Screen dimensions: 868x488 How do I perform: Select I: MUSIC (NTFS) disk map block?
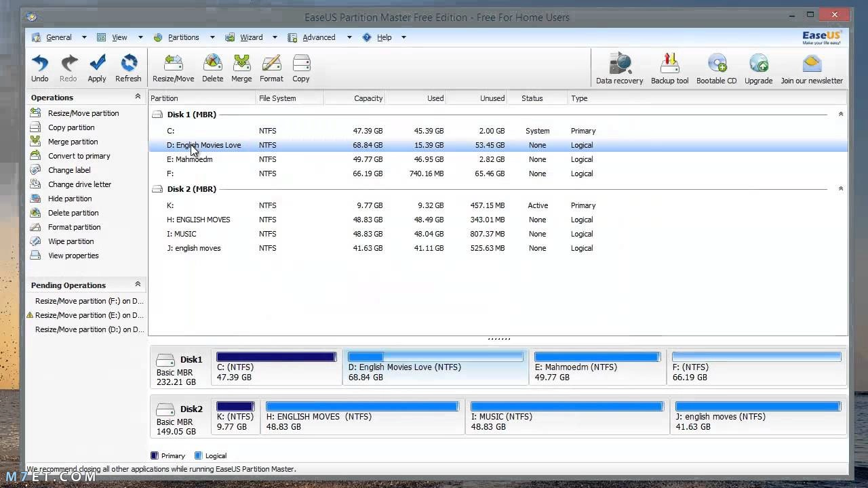pyautogui.click(x=567, y=416)
